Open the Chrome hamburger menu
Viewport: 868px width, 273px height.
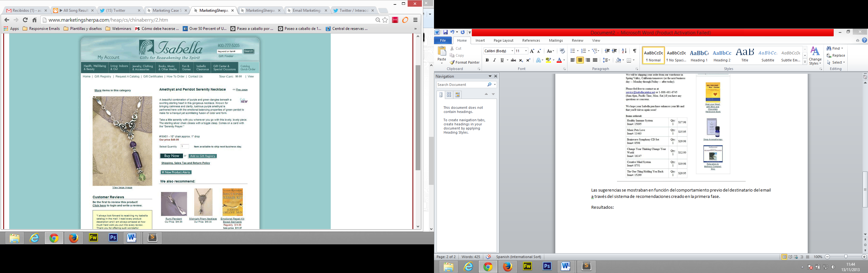point(416,20)
